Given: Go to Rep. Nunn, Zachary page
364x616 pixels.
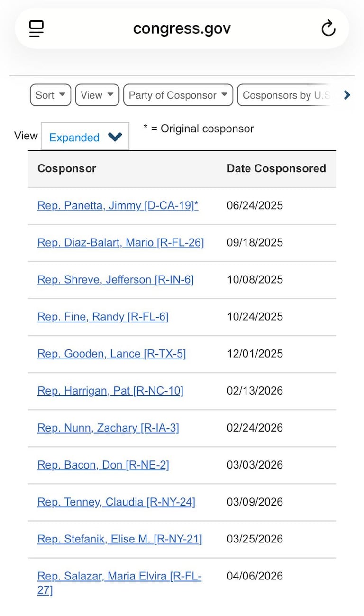Looking at the screenshot, I should (x=108, y=427).
